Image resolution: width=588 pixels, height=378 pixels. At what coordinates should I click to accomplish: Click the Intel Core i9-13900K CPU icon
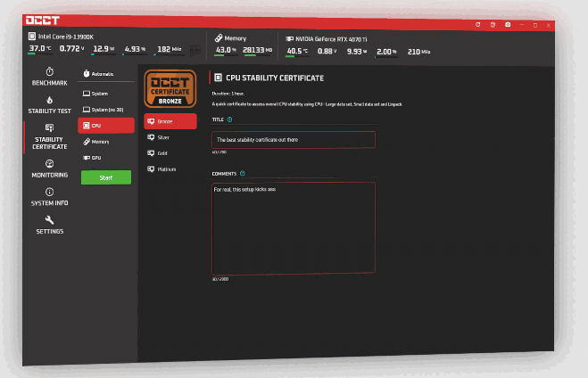[32, 36]
